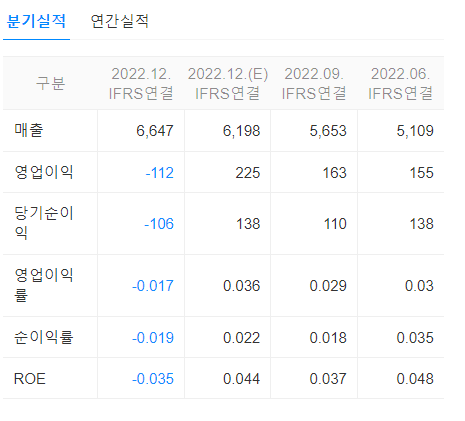Screen dimensions: 465x421
Task: Click the 0.035 net margin value
Action: pyautogui.click(x=415, y=338)
